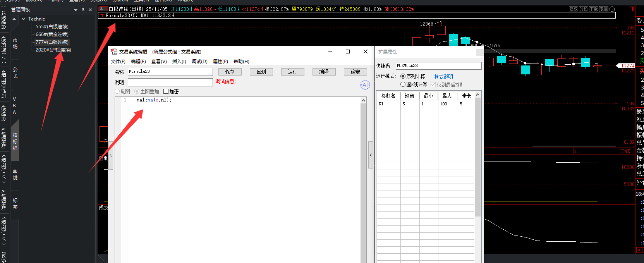644x263 pixels.
Task: Switch to the 公式 side tab
Action: (15, 73)
